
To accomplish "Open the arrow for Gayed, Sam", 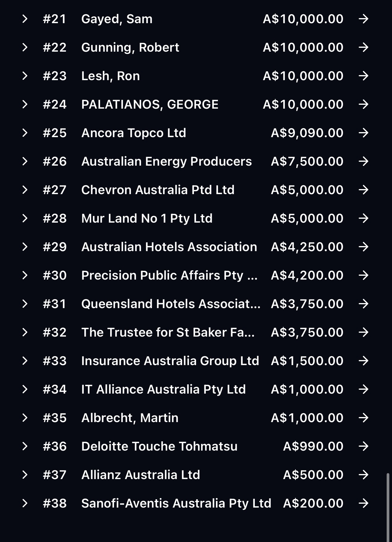I will click(x=363, y=19).
